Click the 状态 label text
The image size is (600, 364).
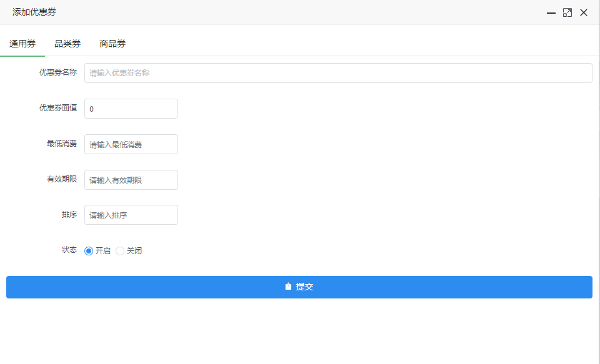(x=69, y=250)
